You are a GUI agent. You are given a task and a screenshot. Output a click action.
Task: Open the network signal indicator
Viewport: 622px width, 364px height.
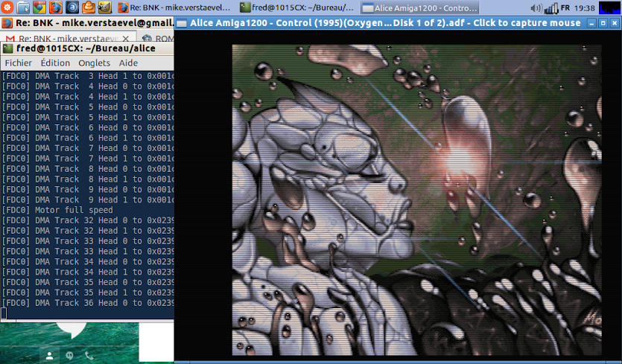tap(551, 7)
